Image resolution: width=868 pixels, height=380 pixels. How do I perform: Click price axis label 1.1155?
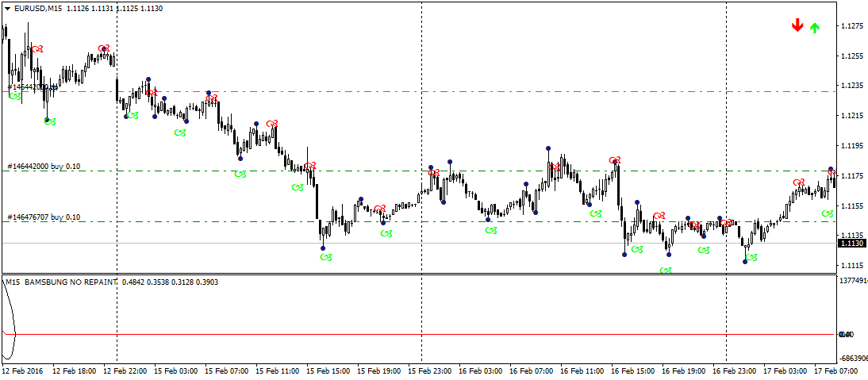point(852,205)
